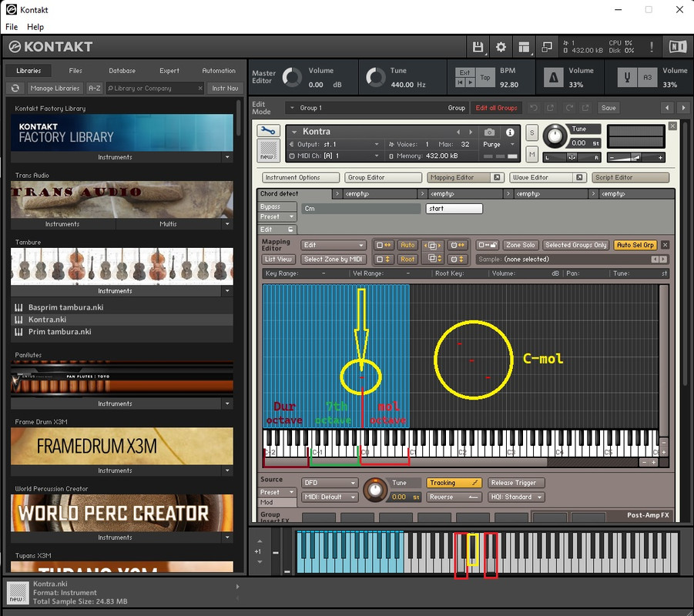Click the NI logo icon

pos(678,47)
